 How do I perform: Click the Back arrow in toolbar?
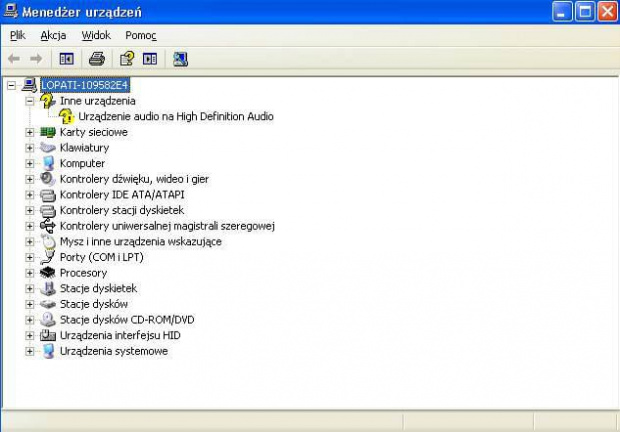[14, 59]
